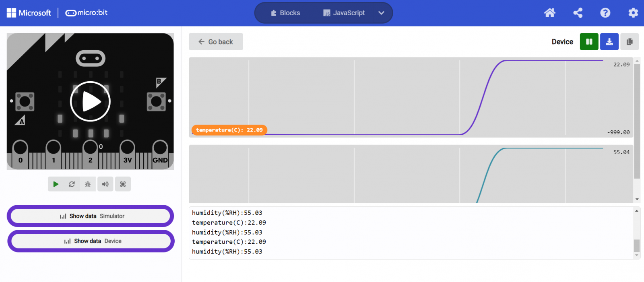
Task: Click the large play button on micro:bit
Action: pos(90,101)
